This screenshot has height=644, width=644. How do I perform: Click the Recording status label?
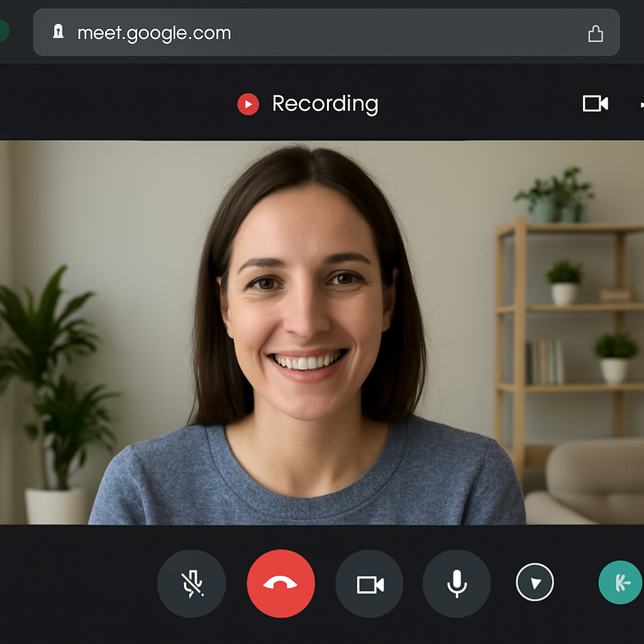point(325,104)
